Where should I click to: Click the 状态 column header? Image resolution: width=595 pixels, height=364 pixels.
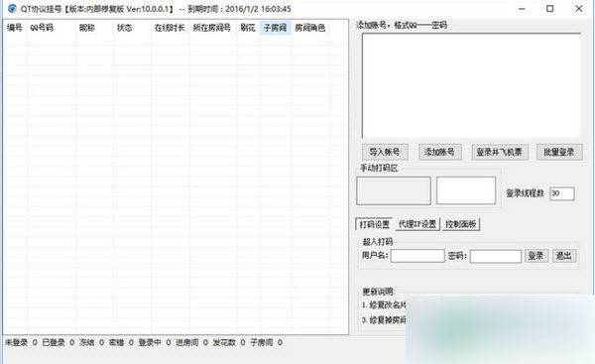(124, 28)
